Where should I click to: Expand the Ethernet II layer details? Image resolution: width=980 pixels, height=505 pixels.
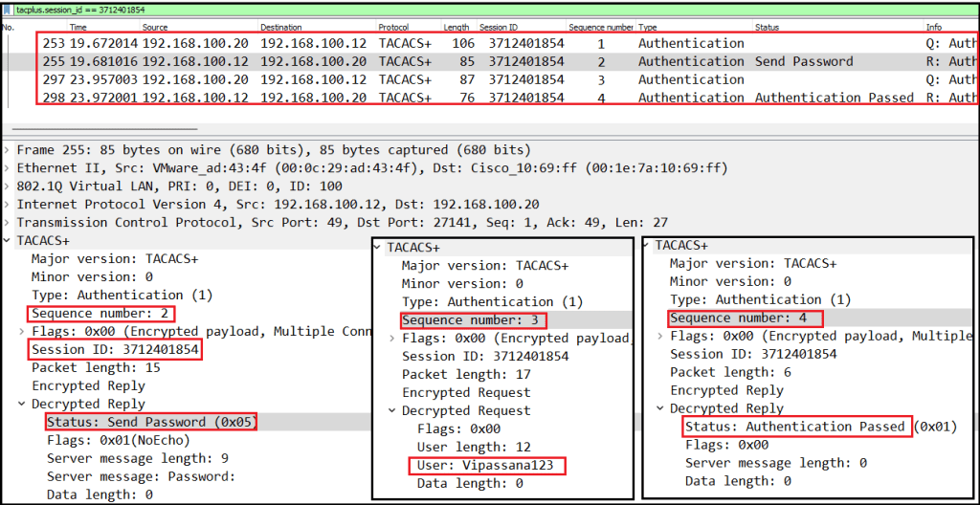8,168
